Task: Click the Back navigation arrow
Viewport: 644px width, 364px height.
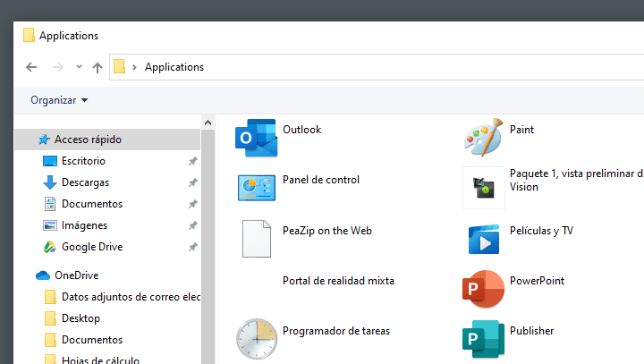Action: [31, 67]
